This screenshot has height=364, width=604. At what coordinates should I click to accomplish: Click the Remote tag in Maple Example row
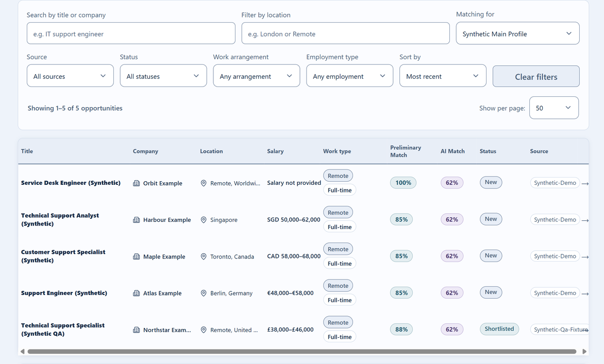pyautogui.click(x=338, y=249)
